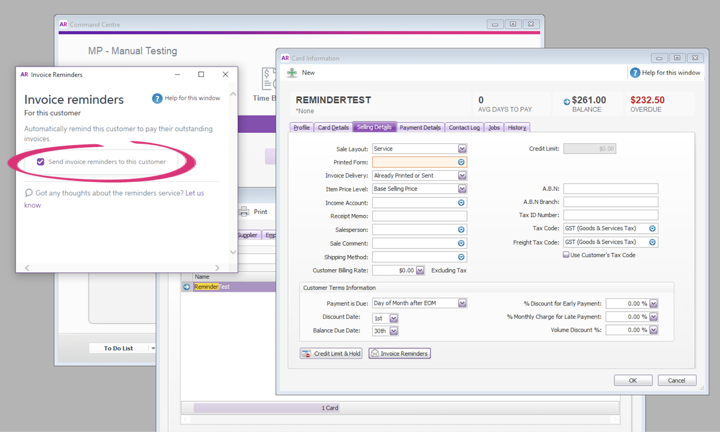Image resolution: width=720 pixels, height=432 pixels.
Task: Click the Invoice Reminders button
Action: point(400,354)
